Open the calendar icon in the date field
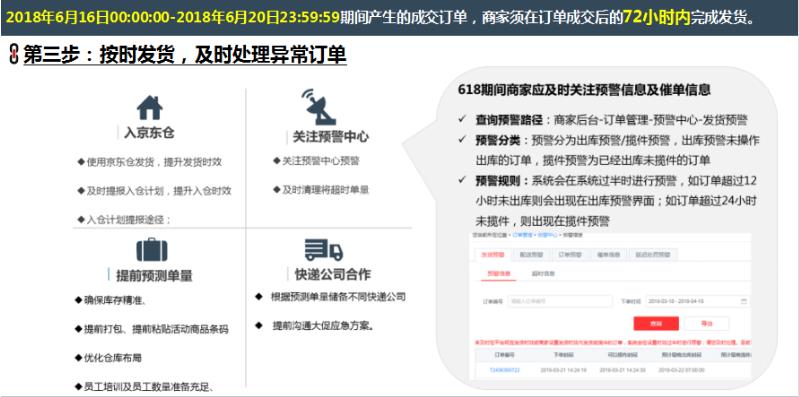The height and width of the screenshot is (397, 799). click(743, 301)
